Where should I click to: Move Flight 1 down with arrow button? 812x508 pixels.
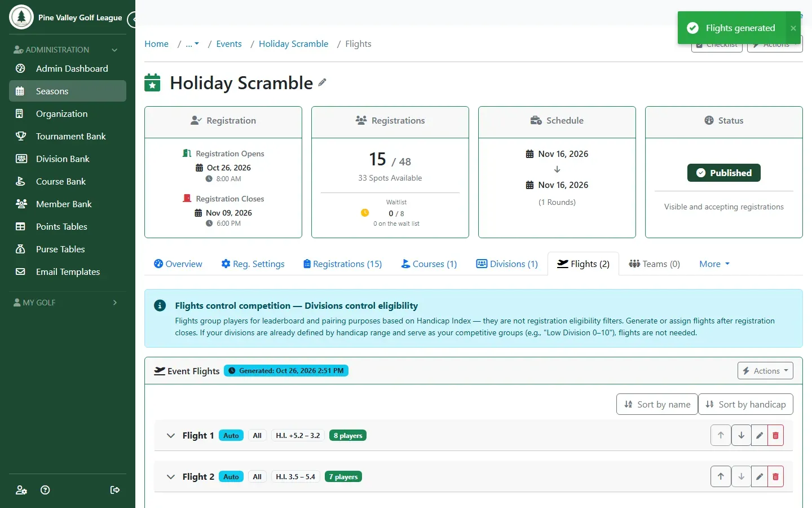(742, 435)
